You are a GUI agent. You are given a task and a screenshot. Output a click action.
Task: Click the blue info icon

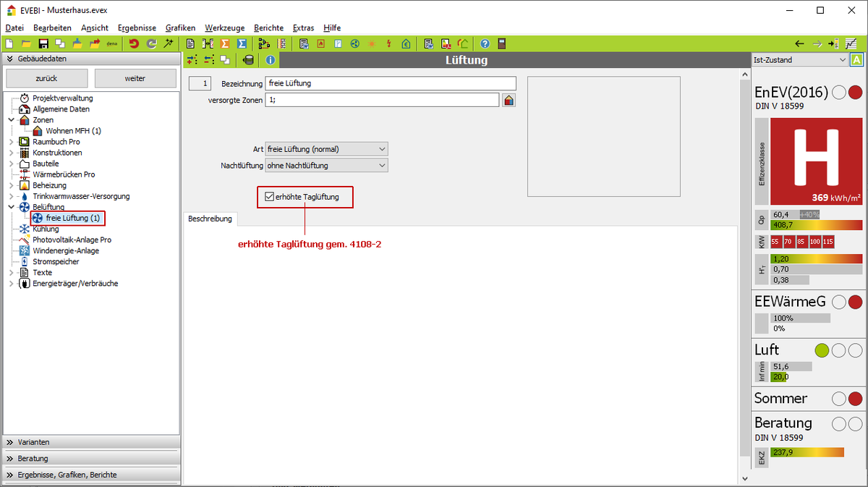pyautogui.click(x=271, y=60)
